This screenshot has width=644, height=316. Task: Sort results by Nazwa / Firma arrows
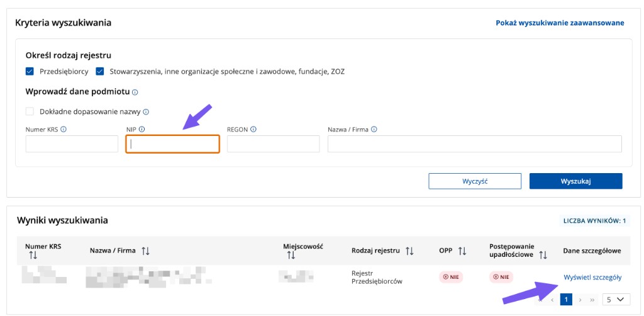point(145,251)
